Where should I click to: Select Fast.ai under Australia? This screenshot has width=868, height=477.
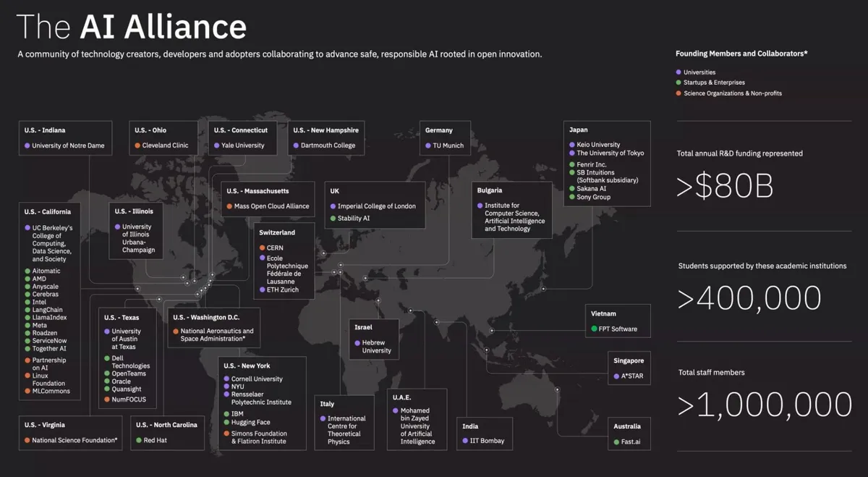[x=630, y=442]
